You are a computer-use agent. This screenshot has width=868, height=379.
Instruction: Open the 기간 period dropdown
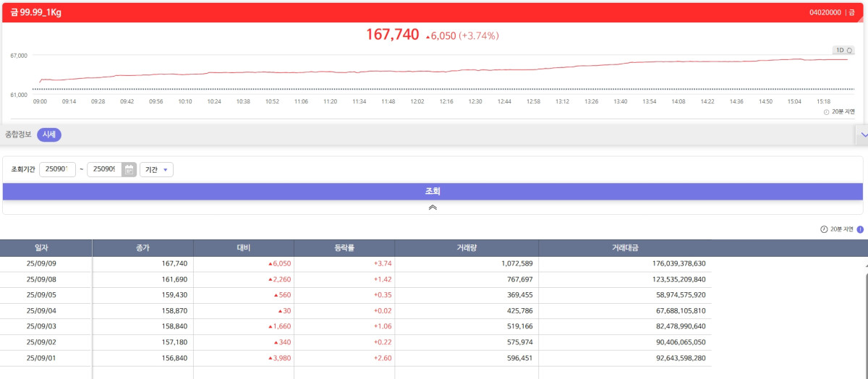(x=156, y=170)
